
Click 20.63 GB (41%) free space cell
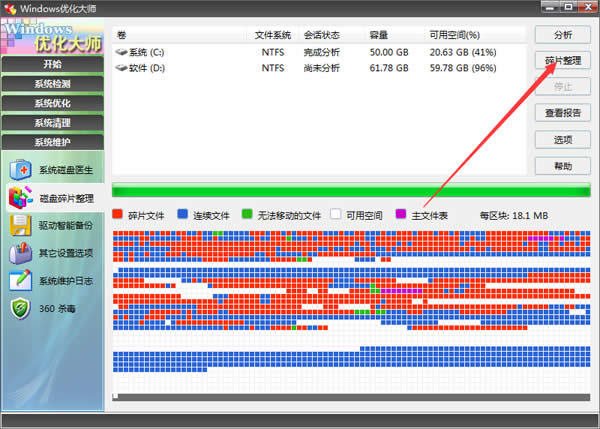click(463, 52)
